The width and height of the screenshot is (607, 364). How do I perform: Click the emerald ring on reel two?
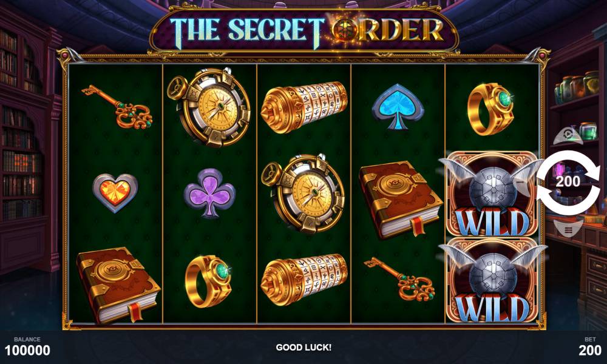coord(209,281)
